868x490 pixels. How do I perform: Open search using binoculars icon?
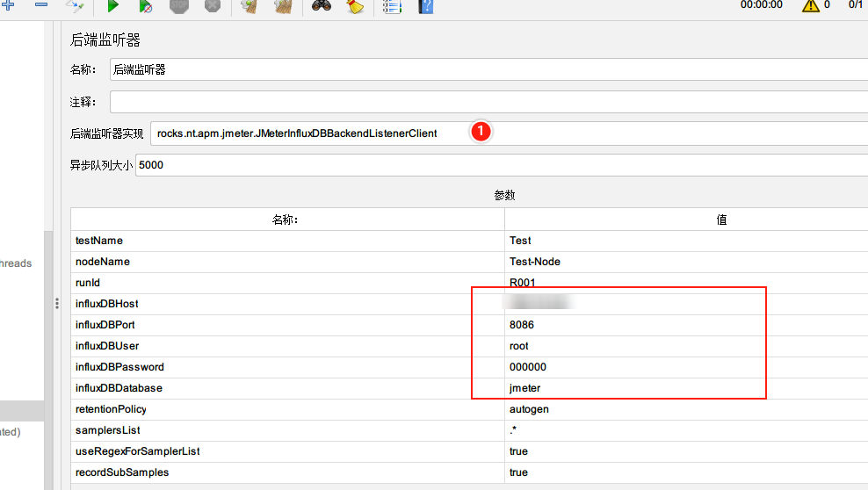coord(321,5)
